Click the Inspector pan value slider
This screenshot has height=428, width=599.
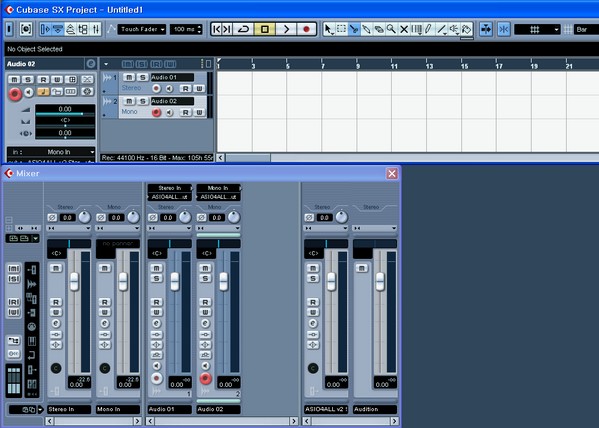pos(65,122)
